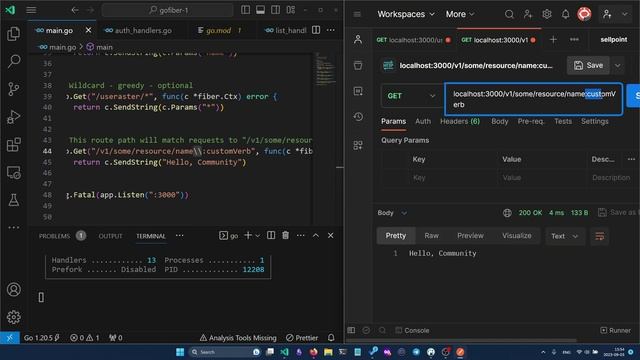
Task: Toggle response line wrap icon
Action: [x=600, y=236]
